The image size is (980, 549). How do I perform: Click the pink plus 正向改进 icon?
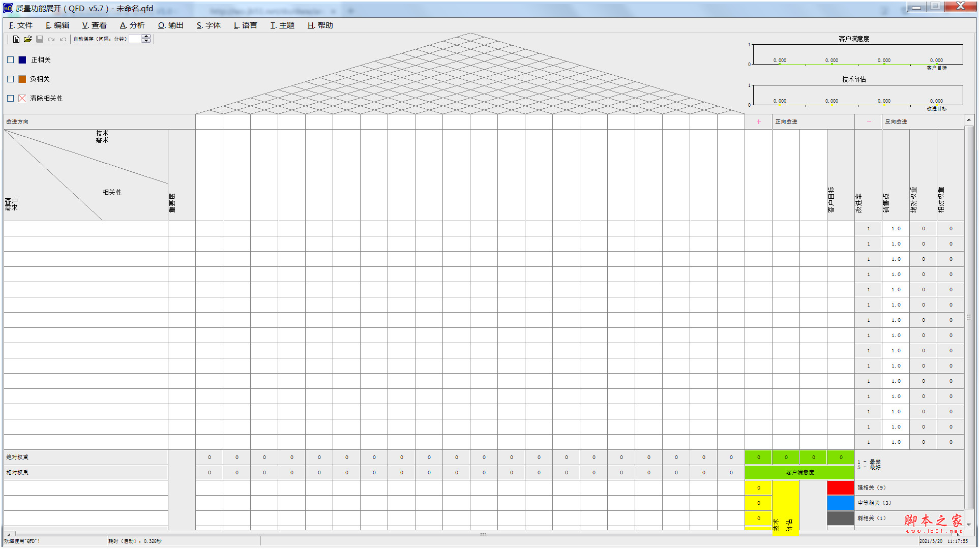(758, 122)
